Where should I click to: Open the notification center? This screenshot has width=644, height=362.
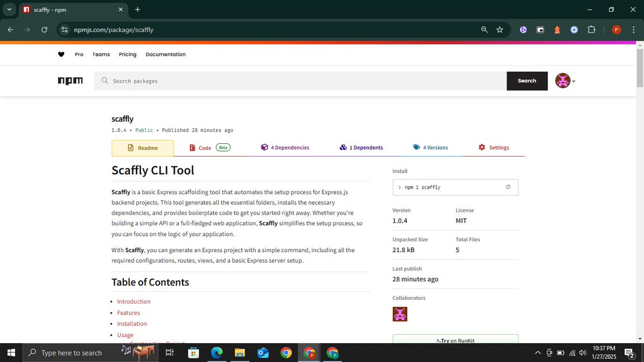click(x=630, y=353)
